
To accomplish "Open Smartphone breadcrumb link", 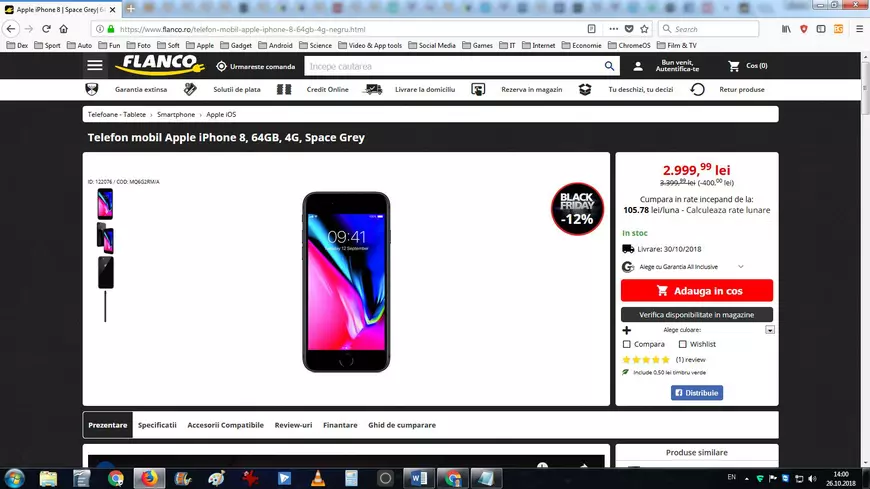I will pos(176,114).
